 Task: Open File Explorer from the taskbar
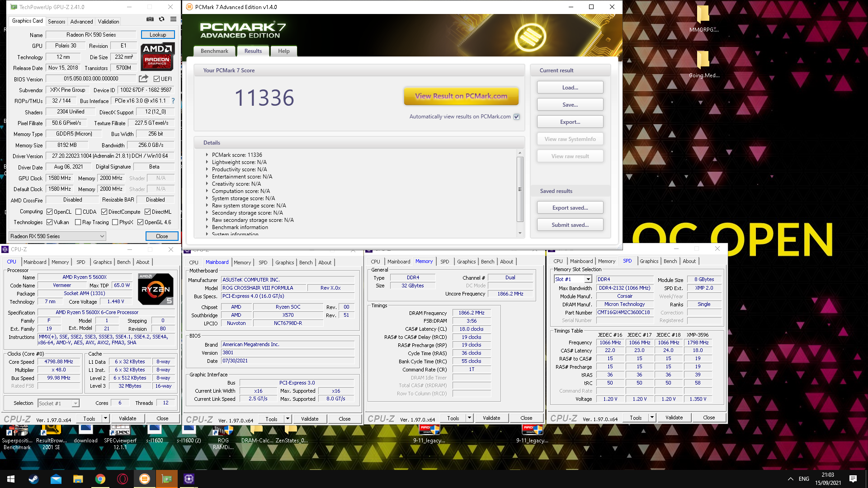[78, 479]
